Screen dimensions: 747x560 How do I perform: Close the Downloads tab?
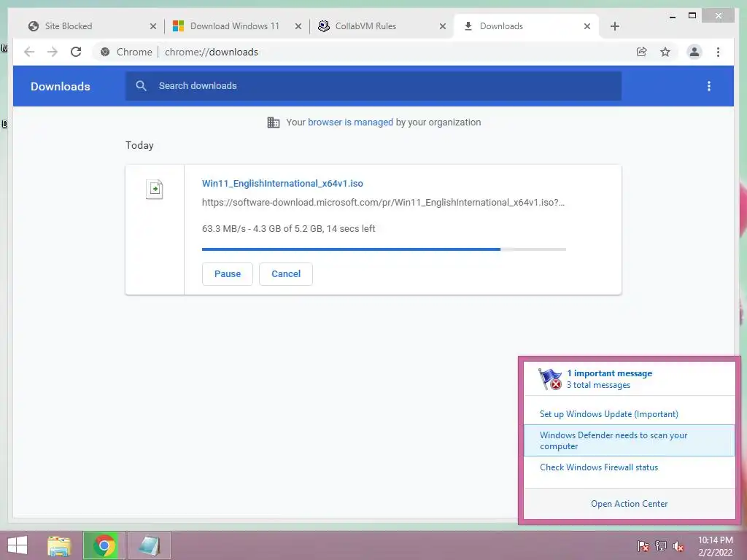[x=587, y=26]
